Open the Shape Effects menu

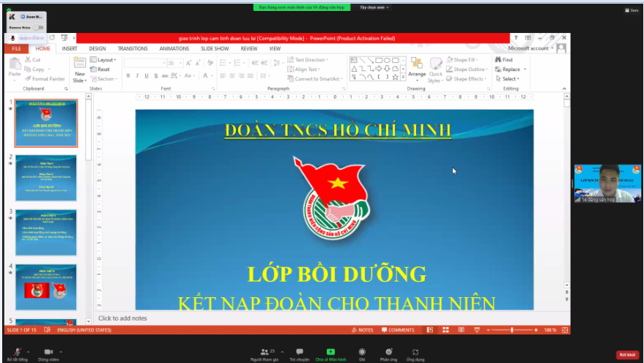(467, 79)
